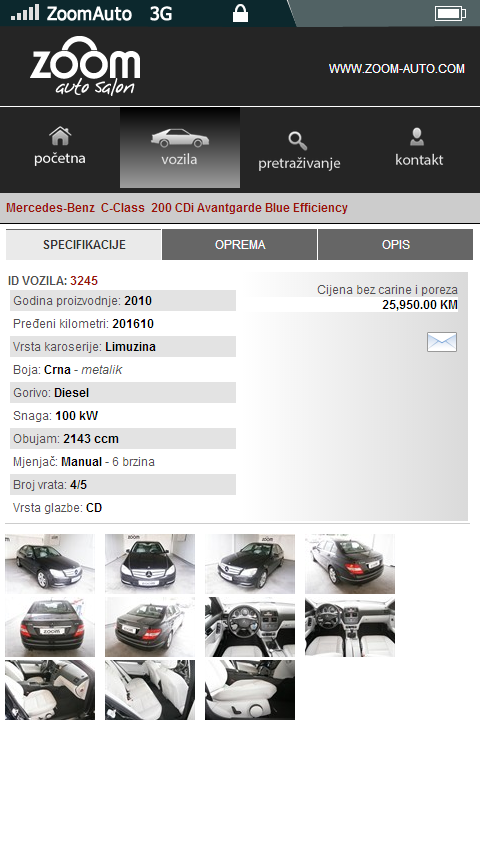Tap the battery indicator icon
This screenshot has height=854, width=480.
pyautogui.click(x=451, y=13)
